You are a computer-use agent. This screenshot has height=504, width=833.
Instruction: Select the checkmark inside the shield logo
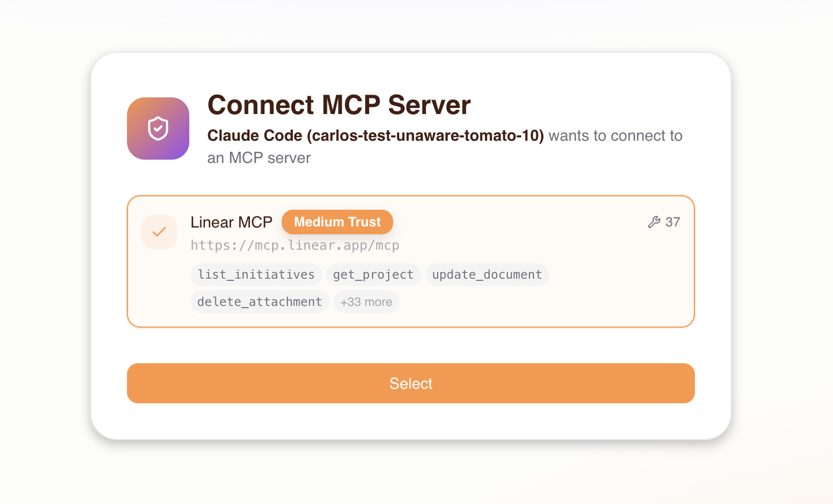158,128
